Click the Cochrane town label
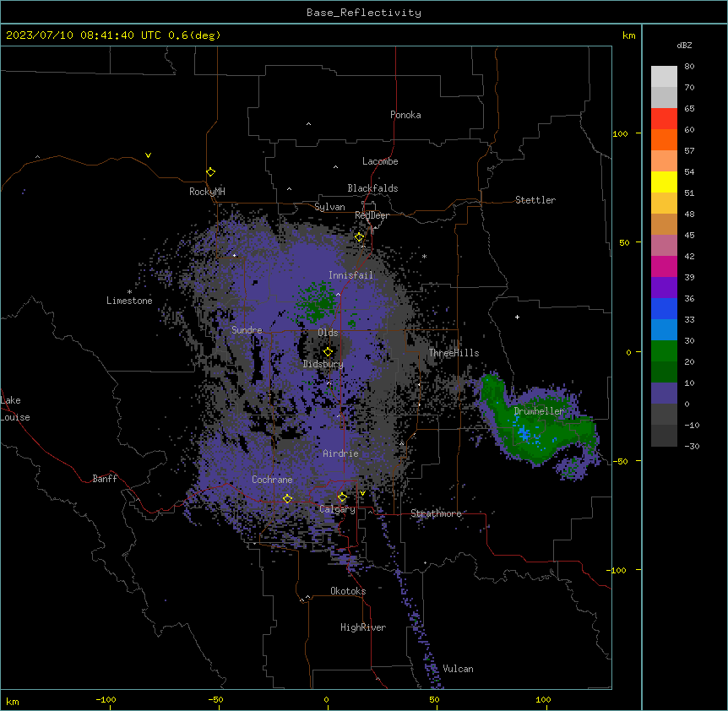728x711 pixels. tap(272, 480)
